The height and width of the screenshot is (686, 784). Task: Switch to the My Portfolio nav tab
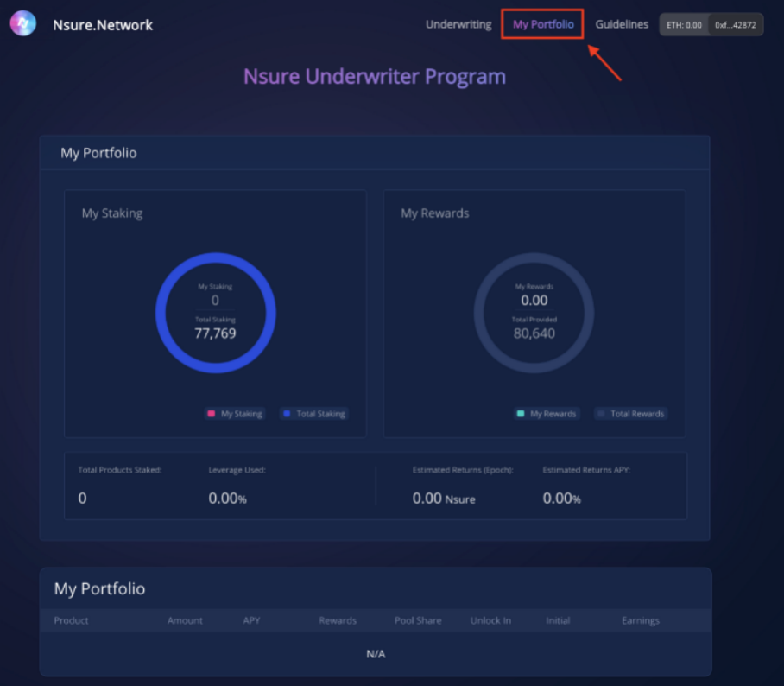543,24
